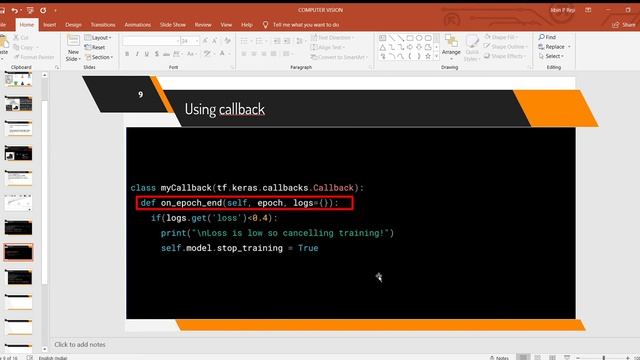Viewport: 640px width, 360px height.
Task: Select the Left Brace shape
Action: click(x=409, y=56)
